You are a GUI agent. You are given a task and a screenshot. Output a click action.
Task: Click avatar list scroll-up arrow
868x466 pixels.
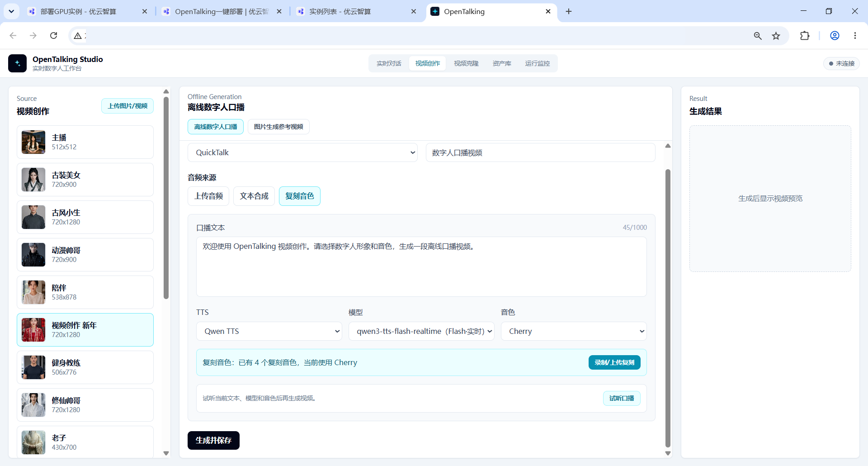(166, 91)
